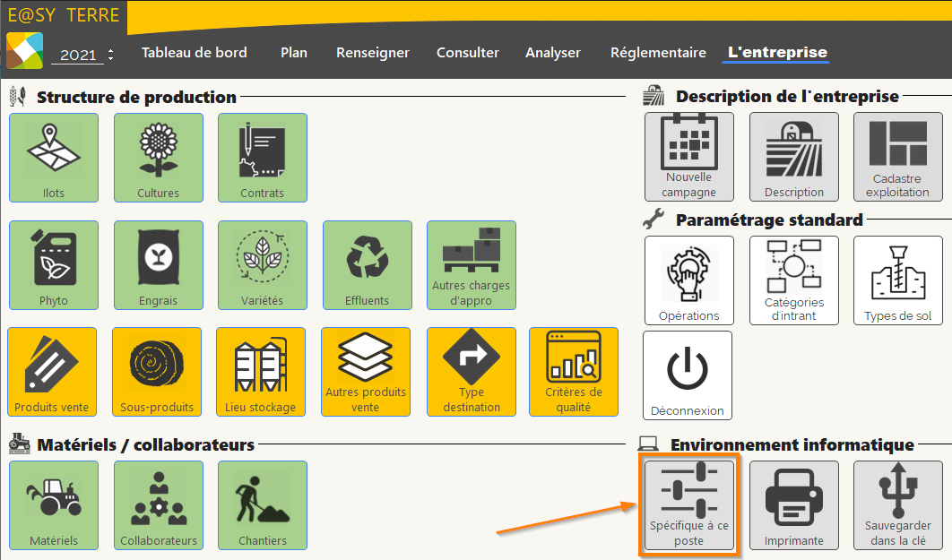Open the Contrats tile

[263, 158]
